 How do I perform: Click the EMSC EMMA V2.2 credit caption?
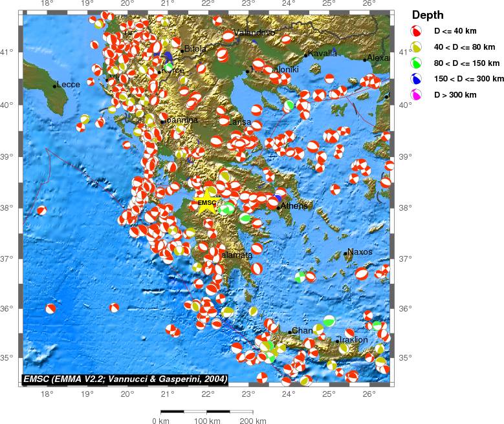point(125,379)
